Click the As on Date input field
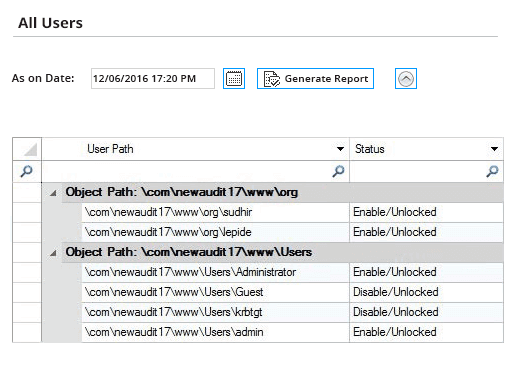 [x=153, y=79]
